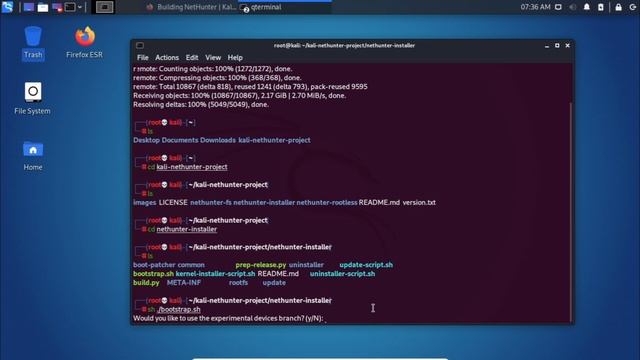Click 'version.txt' in directory listing
Image resolution: width=640 pixels, height=360 pixels.
click(x=419, y=202)
